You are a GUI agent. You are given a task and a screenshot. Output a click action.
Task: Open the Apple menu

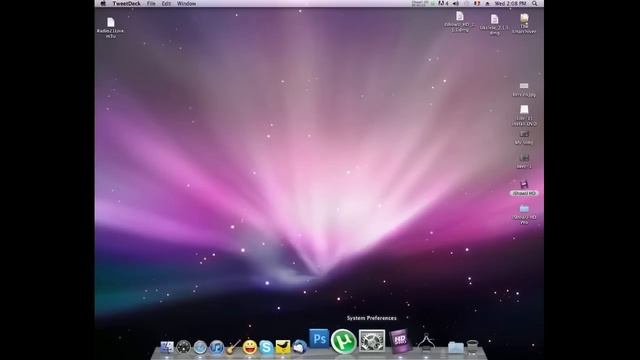(103, 3)
